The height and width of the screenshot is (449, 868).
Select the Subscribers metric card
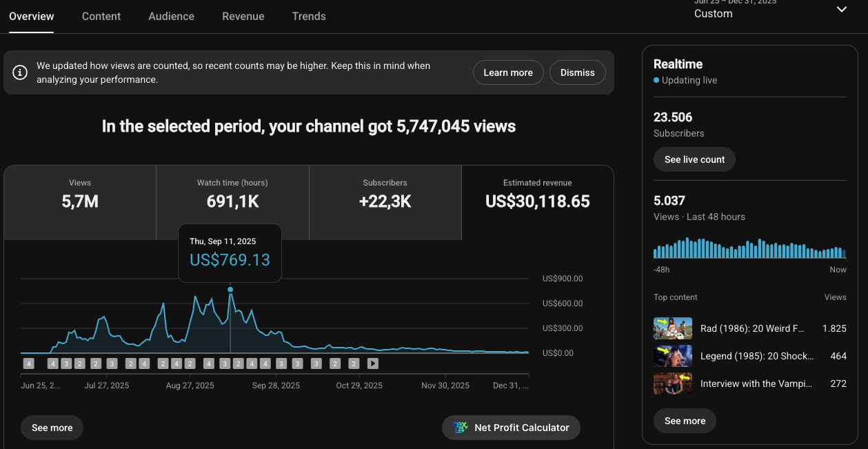click(x=385, y=203)
